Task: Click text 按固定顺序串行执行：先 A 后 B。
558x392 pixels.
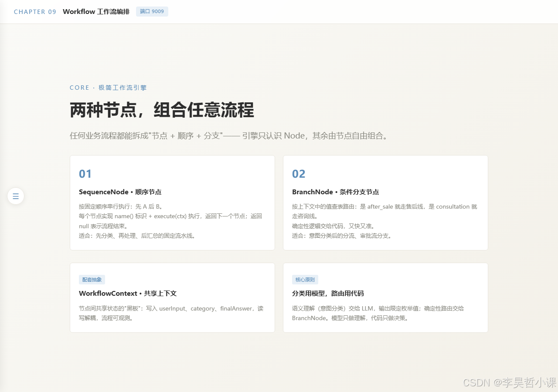Action: 121,206
